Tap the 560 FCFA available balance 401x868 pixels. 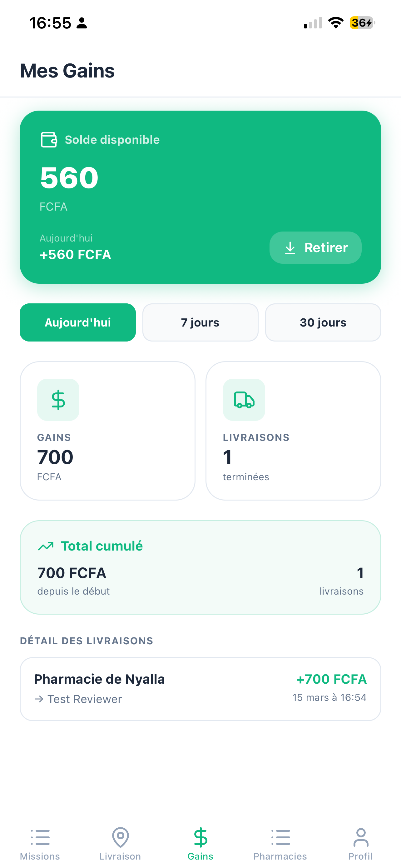tap(69, 187)
